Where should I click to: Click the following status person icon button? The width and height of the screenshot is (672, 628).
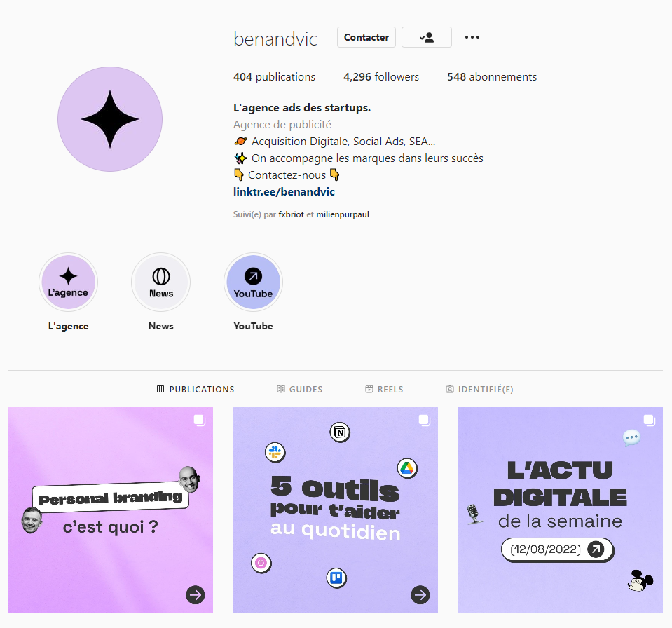coord(427,37)
